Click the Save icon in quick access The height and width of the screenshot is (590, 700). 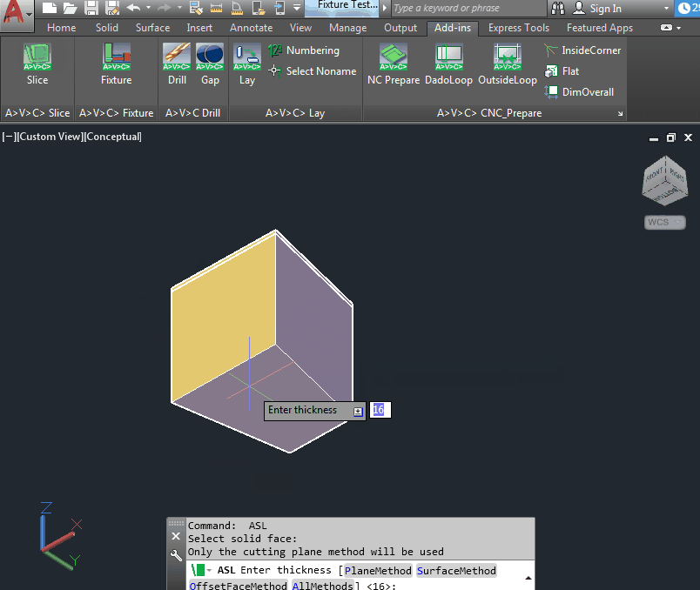pos(91,8)
